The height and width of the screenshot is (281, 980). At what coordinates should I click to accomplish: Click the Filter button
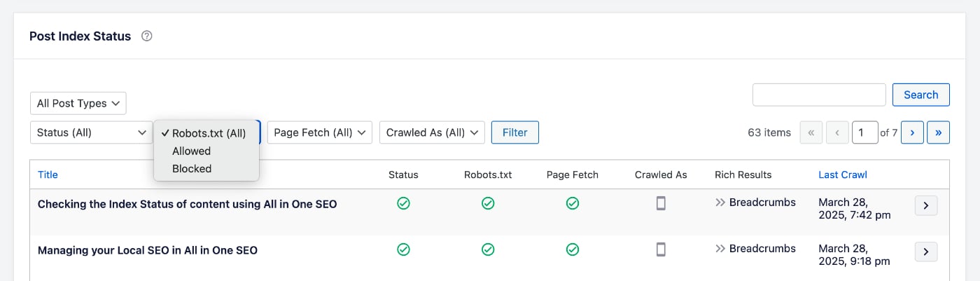click(x=515, y=132)
